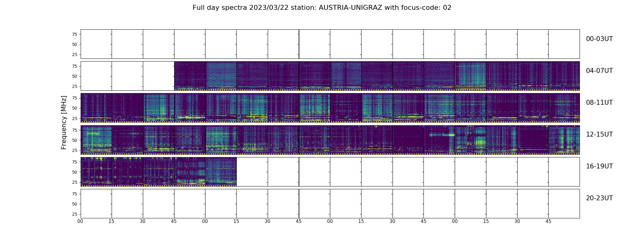Open the last filled spectrogram in the 16-19UT row

pyautogui.click(x=221, y=171)
